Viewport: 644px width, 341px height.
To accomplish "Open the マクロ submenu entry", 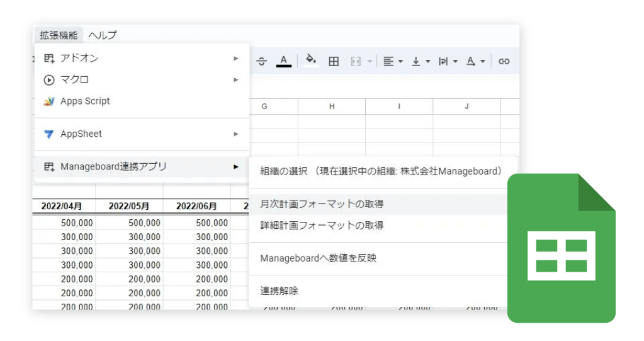I will [142, 80].
